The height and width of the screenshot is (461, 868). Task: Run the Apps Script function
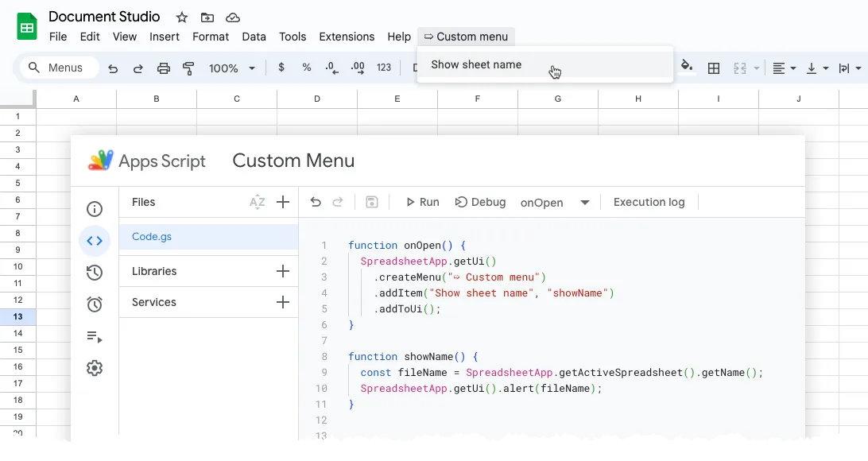(x=421, y=202)
